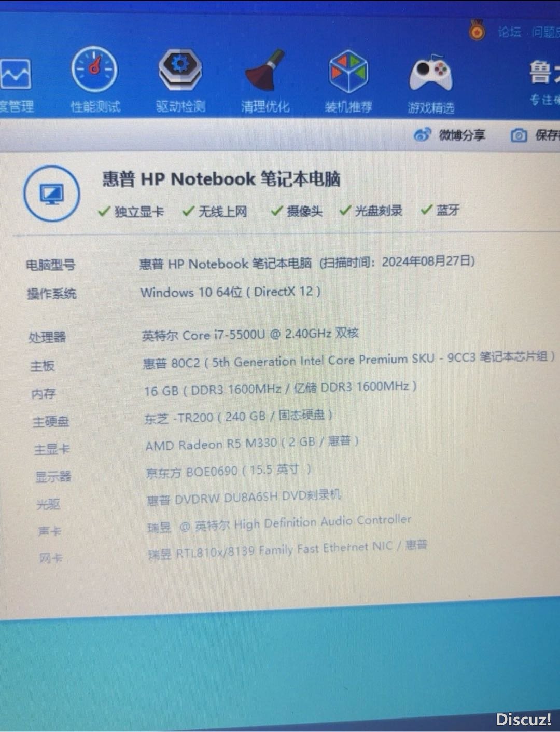Click the 光驱 row label
The width and height of the screenshot is (560, 732).
pos(48,504)
